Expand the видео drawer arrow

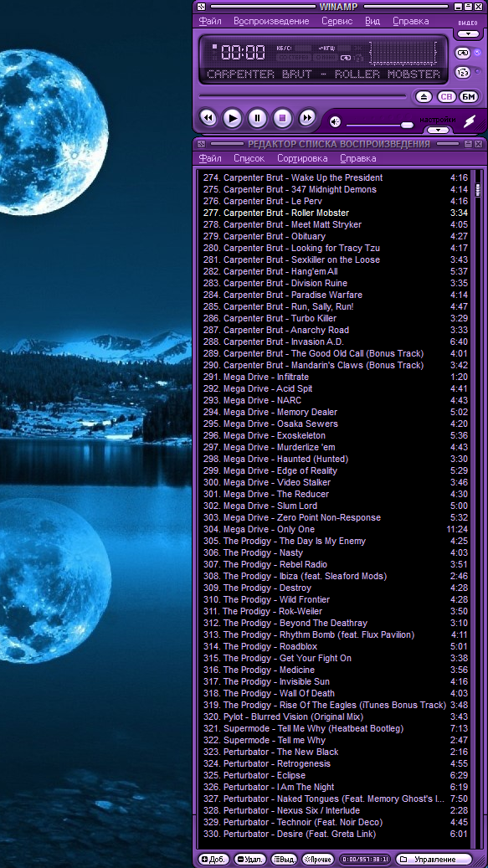click(x=468, y=34)
